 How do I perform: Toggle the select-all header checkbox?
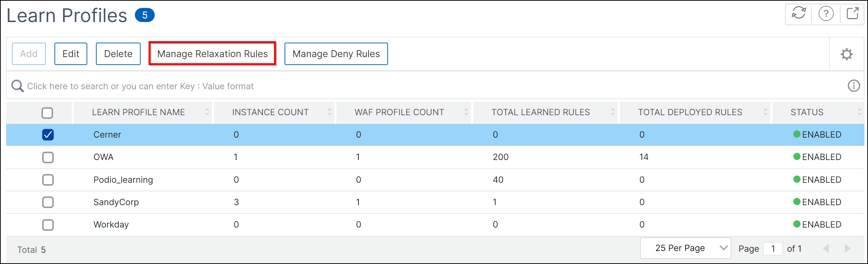pyautogui.click(x=47, y=113)
